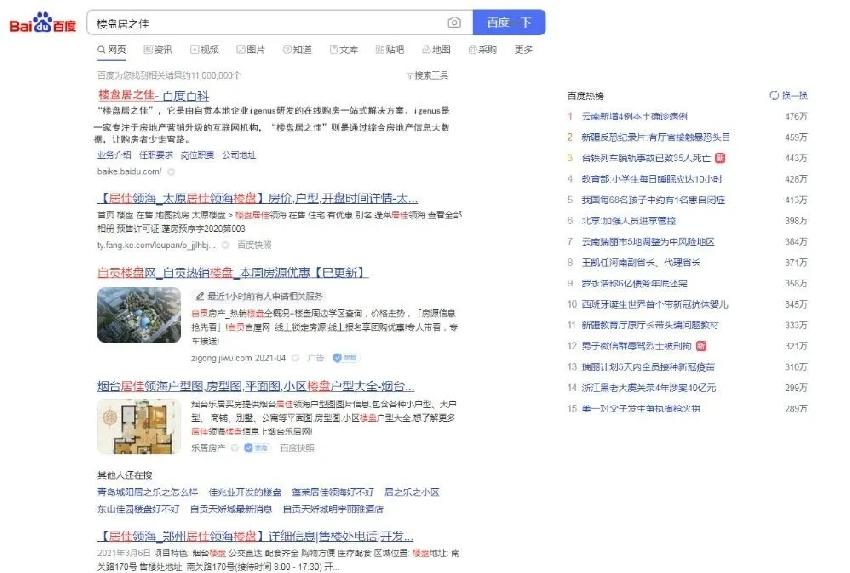
Task: Switch to the 图片 tab
Action: 250,49
